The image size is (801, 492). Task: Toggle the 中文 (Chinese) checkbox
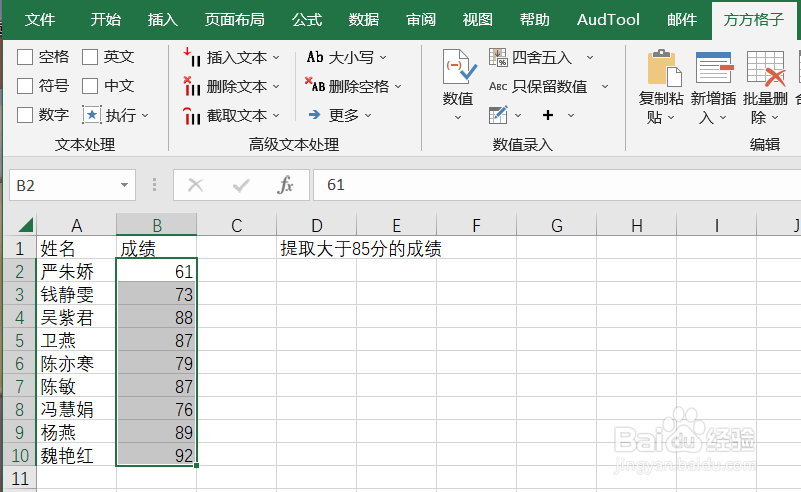(x=90, y=86)
